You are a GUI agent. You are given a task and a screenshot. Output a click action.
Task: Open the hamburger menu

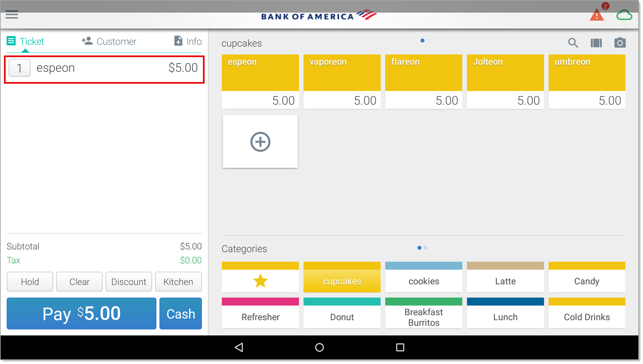12,15
